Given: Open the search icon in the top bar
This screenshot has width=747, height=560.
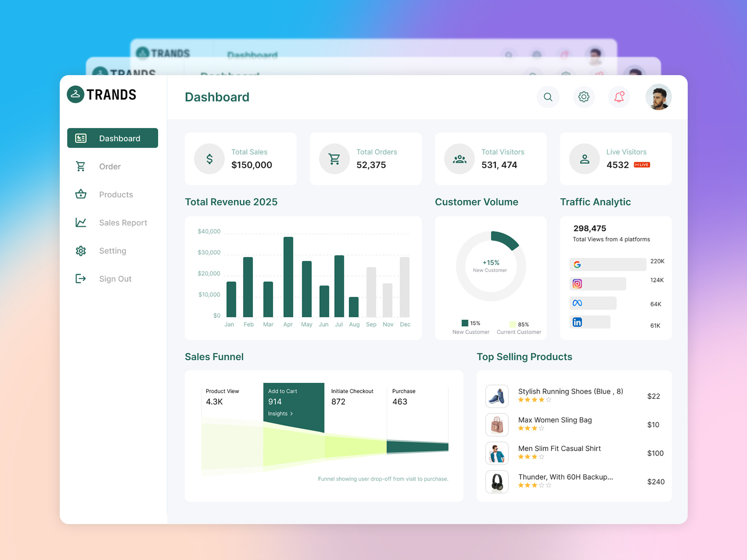Looking at the screenshot, I should [548, 97].
